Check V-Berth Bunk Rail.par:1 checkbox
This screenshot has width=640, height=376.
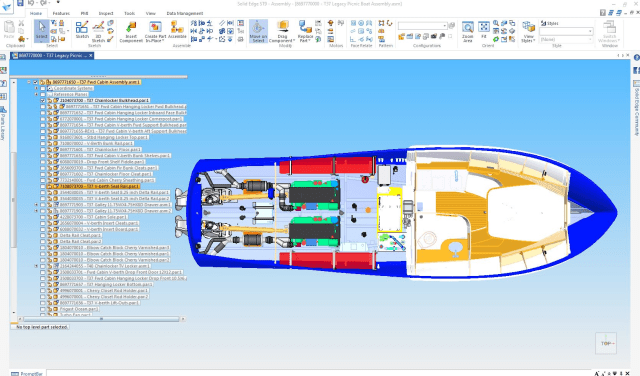43,143
